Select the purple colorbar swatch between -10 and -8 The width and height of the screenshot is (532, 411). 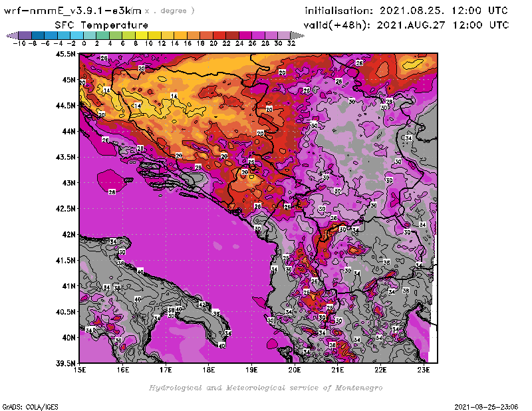click(x=25, y=35)
